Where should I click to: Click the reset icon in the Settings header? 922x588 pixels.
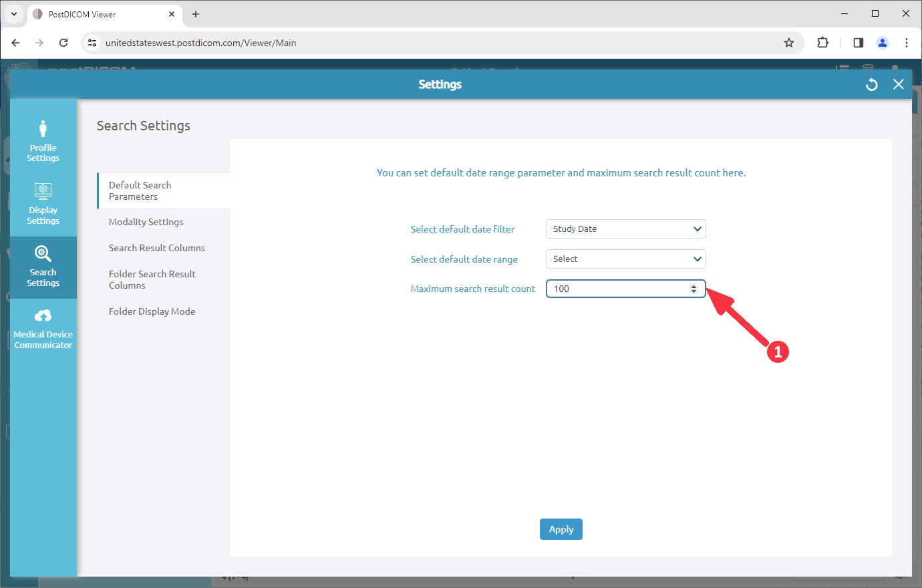point(871,84)
